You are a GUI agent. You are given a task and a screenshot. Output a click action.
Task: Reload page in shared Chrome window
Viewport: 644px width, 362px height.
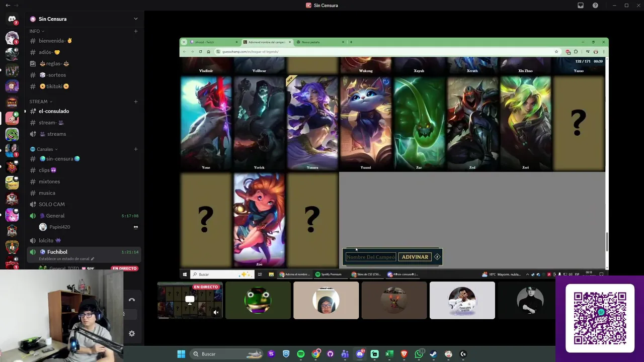tap(200, 52)
